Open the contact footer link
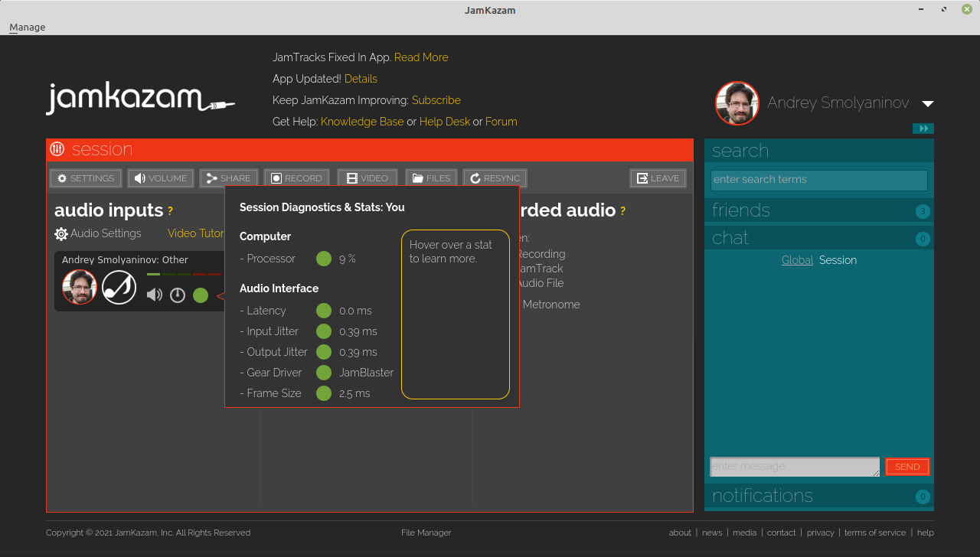Image resolution: width=980 pixels, height=557 pixels. (782, 533)
